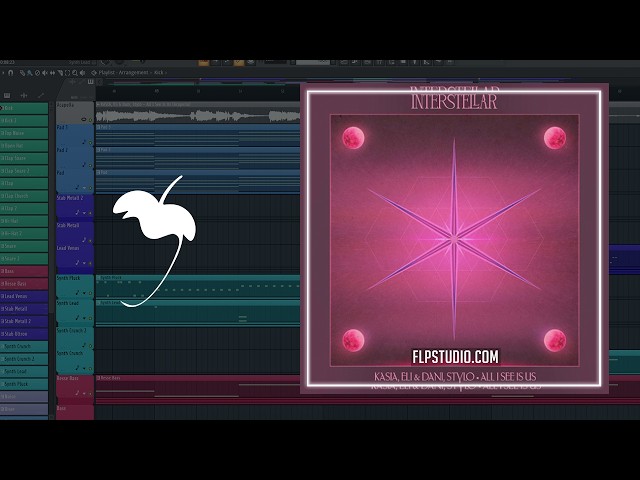Mute the Acapella track
This screenshot has width=640, height=480.
coord(90,120)
